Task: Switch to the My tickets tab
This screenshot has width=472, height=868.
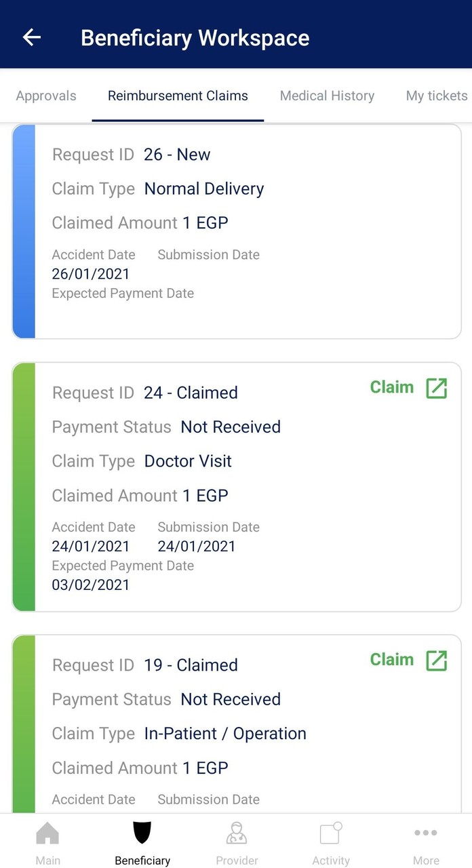Action: (436, 96)
